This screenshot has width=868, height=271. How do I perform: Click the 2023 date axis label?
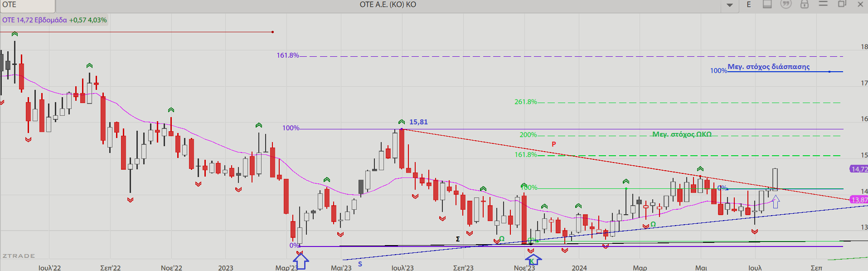tap(226, 268)
